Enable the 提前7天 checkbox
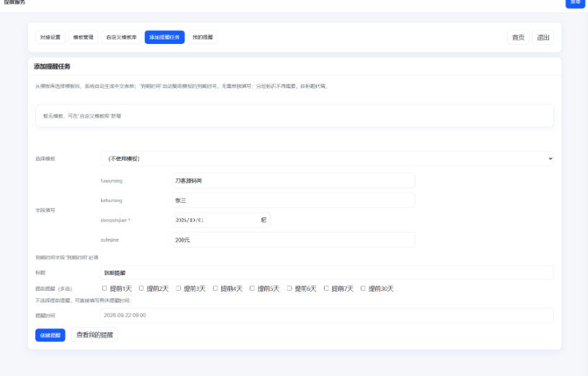Screen dimensions: 588x376 (326, 288)
